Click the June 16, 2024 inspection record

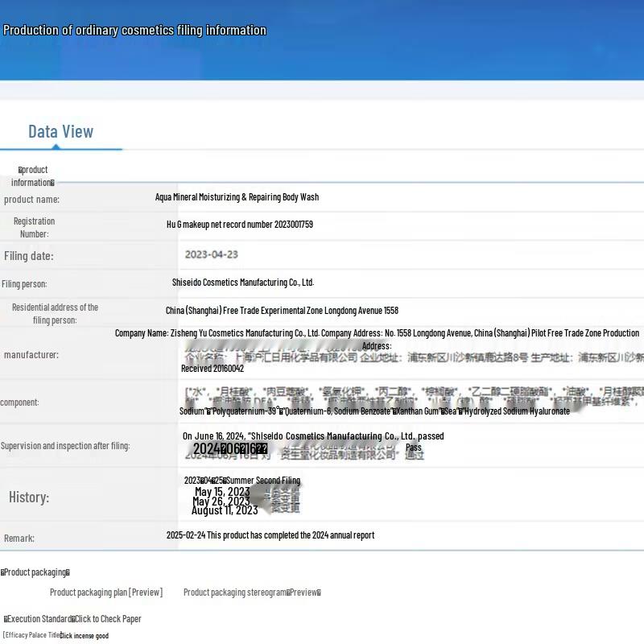click(313, 436)
